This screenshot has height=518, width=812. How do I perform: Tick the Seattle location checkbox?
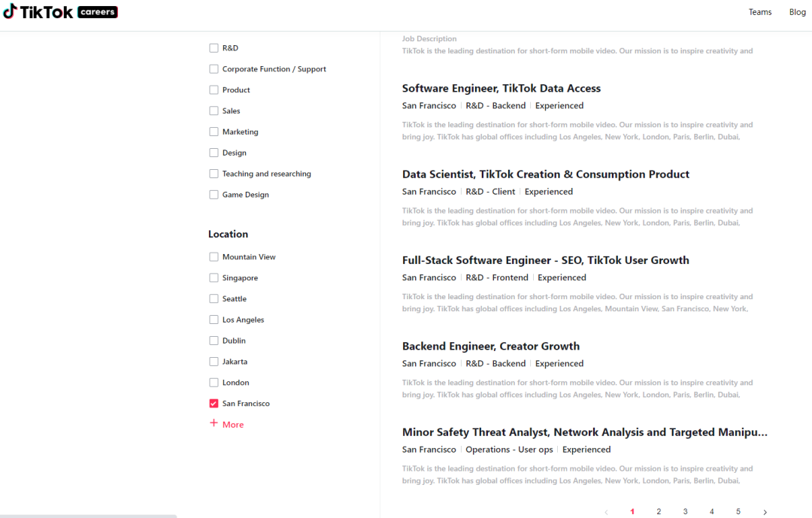pyautogui.click(x=214, y=298)
